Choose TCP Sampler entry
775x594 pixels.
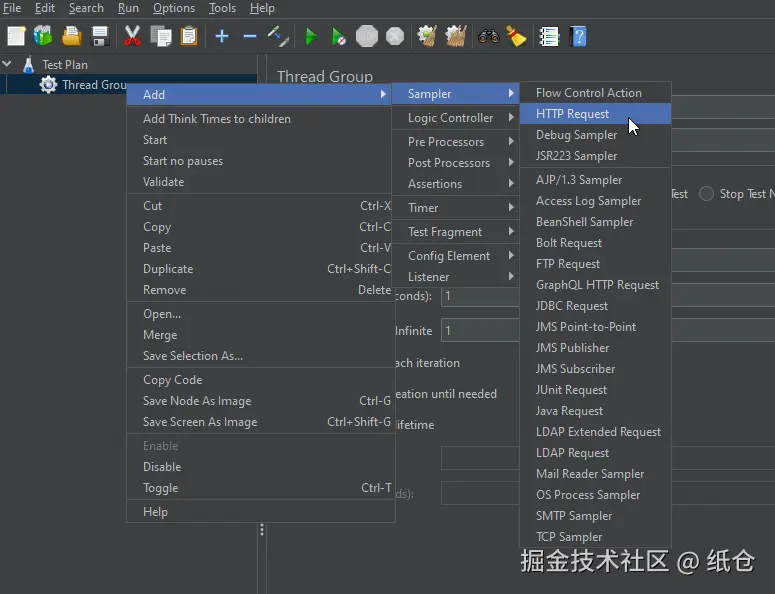point(596,537)
